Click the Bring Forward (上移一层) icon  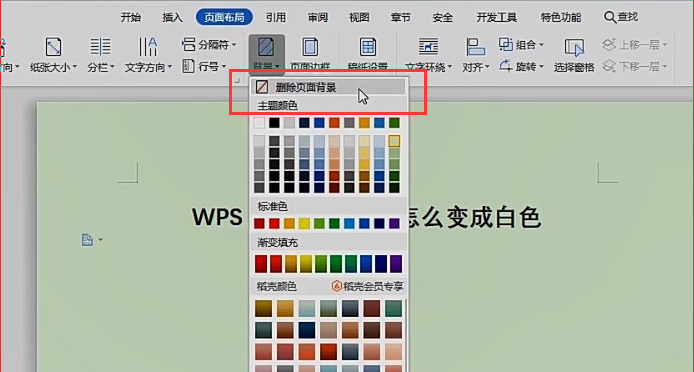click(x=609, y=44)
